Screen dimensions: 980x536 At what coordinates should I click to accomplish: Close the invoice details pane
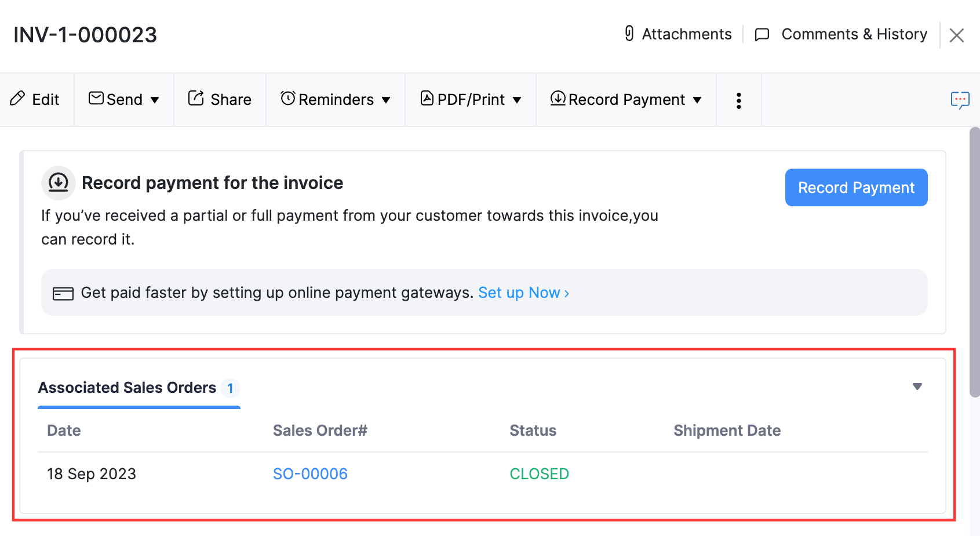tap(957, 35)
